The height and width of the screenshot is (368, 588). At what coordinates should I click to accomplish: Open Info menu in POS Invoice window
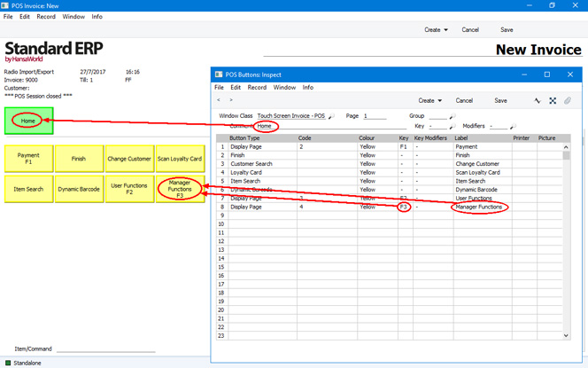(x=97, y=17)
